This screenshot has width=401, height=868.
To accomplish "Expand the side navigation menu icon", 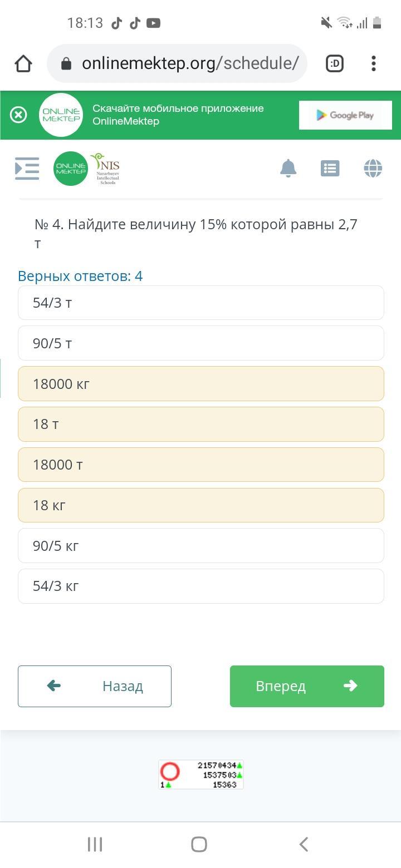I will 27,169.
